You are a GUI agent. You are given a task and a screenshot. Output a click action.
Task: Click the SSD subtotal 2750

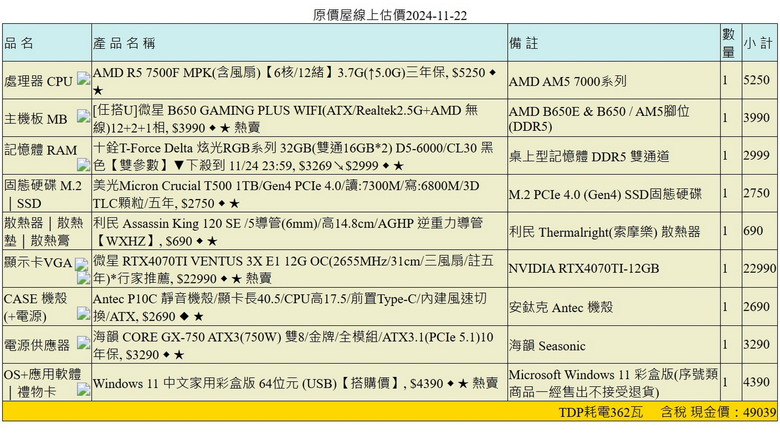(x=757, y=193)
